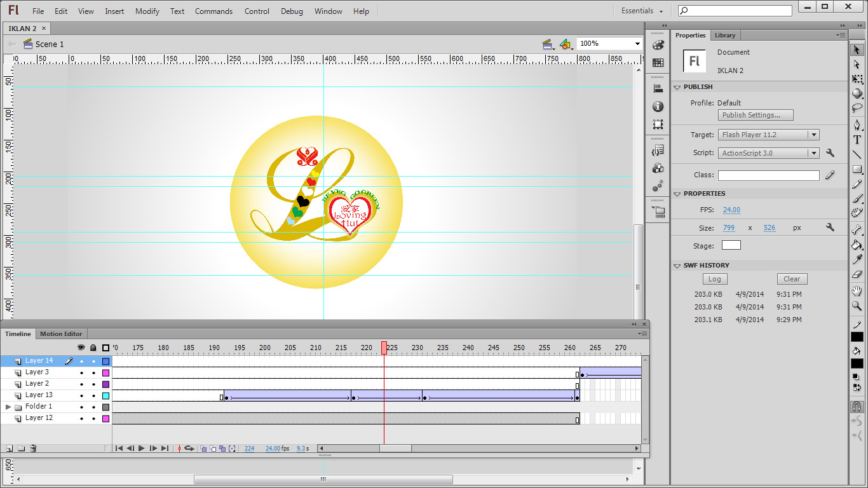Select the Text tool
The width and height of the screenshot is (868, 488).
[x=857, y=140]
